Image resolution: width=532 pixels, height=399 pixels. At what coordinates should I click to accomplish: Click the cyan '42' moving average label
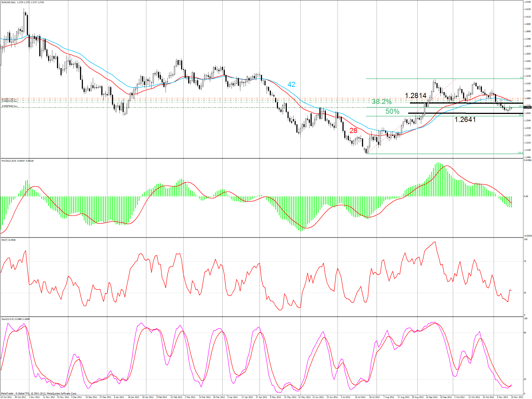(x=291, y=84)
